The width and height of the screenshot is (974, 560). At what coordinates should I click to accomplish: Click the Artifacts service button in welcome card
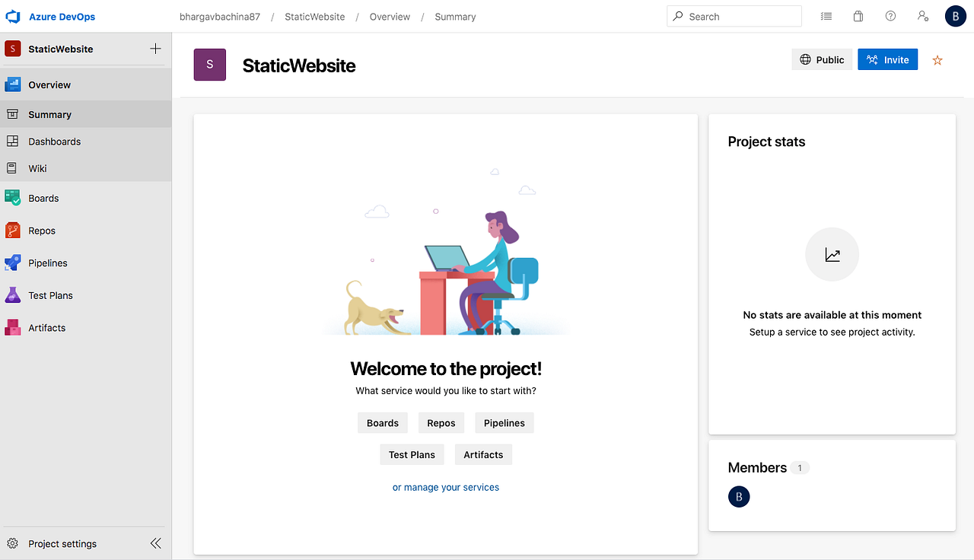tap(484, 454)
